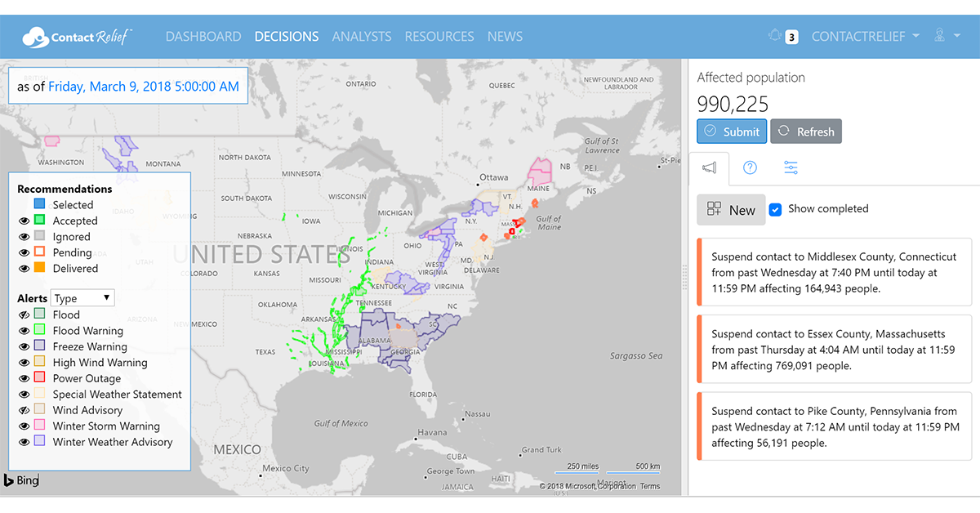Change the as-of date Friday, March 9
Screen dimensions: 980x513
(144, 87)
